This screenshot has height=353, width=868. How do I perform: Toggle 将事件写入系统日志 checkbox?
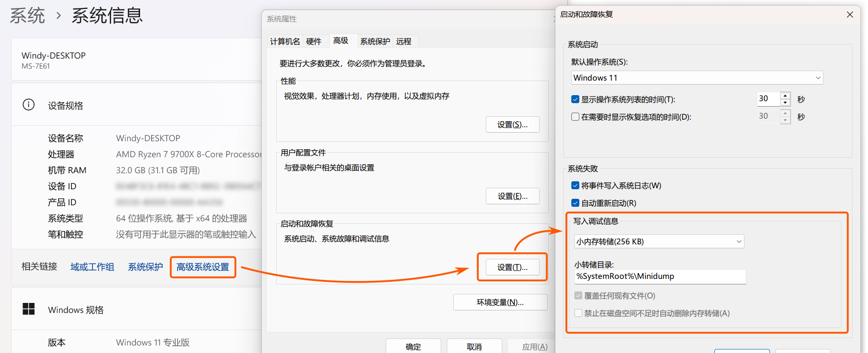(x=575, y=185)
